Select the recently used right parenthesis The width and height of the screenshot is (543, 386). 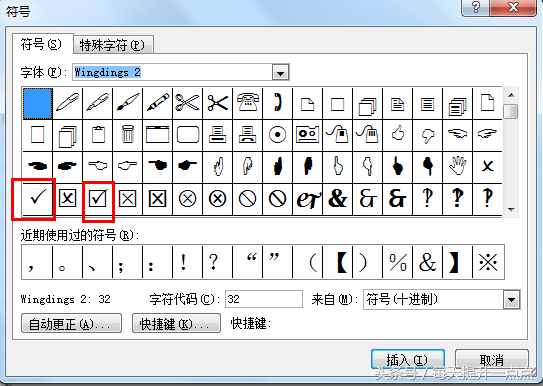367,262
